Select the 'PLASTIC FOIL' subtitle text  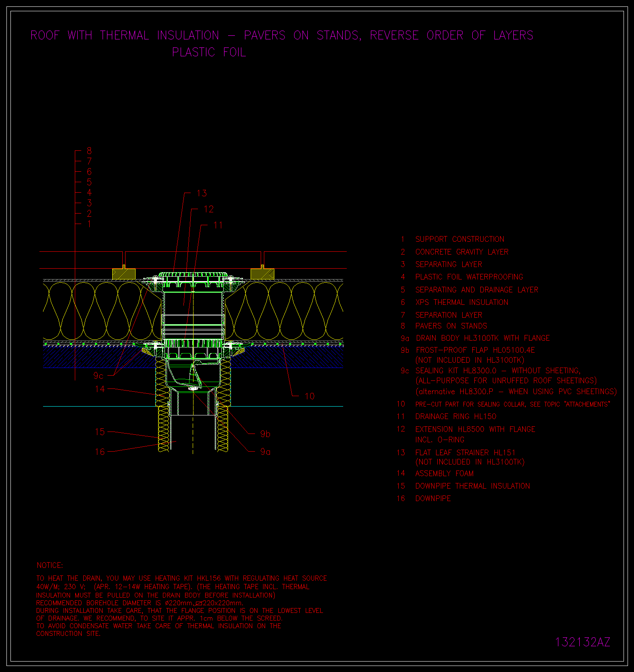click(209, 52)
